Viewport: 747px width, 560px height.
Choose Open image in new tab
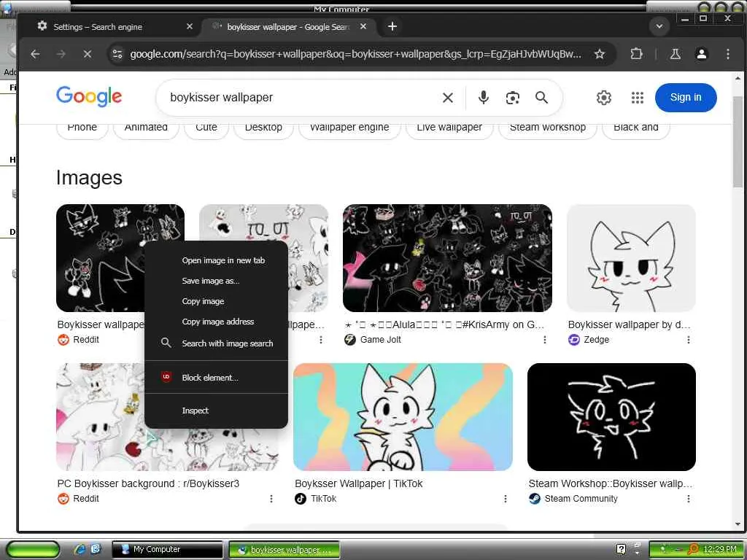point(223,260)
